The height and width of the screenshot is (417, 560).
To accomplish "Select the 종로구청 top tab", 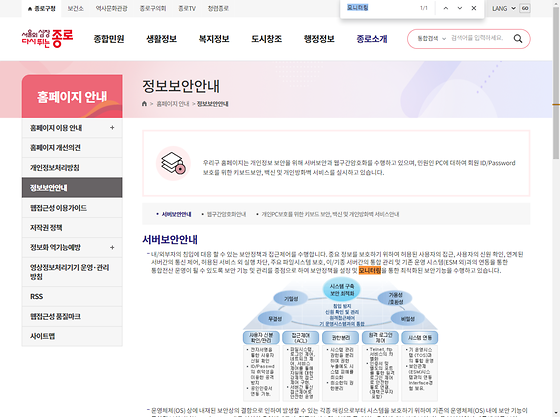I will coord(42,9).
